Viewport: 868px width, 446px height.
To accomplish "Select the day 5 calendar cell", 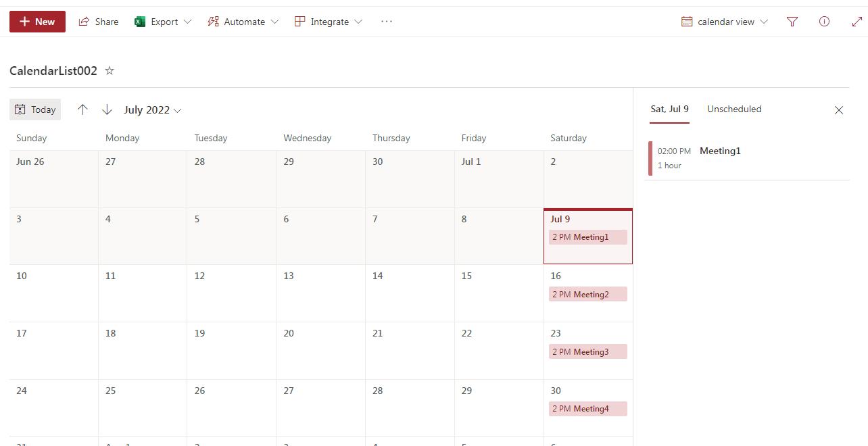I will point(232,237).
